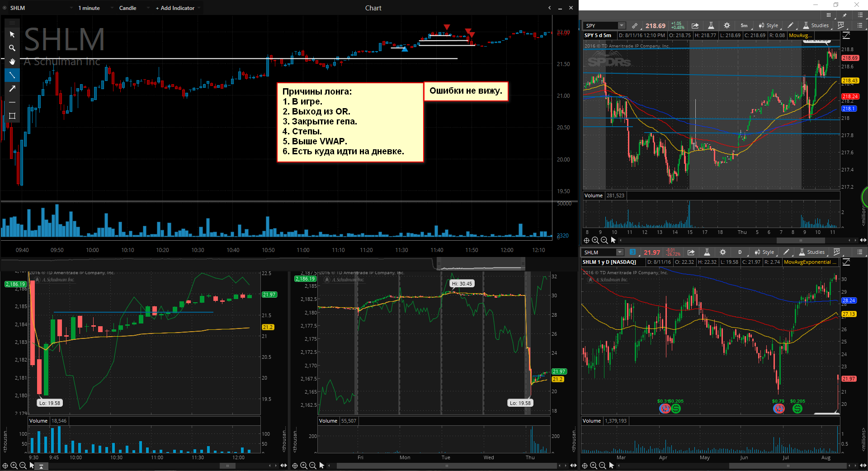The height and width of the screenshot is (471, 868).
Task: Open settings gear in SHLM daily toolbar
Action: coord(723,252)
